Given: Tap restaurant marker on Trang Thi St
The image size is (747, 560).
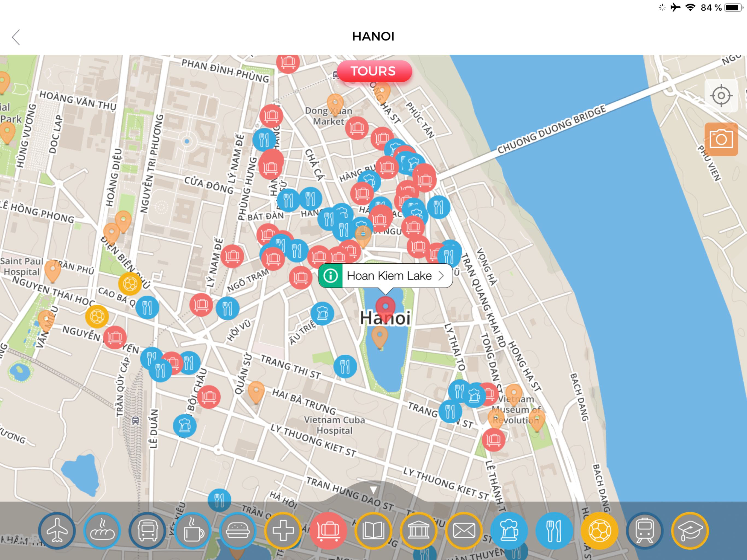Looking at the screenshot, I should pyautogui.click(x=345, y=366).
